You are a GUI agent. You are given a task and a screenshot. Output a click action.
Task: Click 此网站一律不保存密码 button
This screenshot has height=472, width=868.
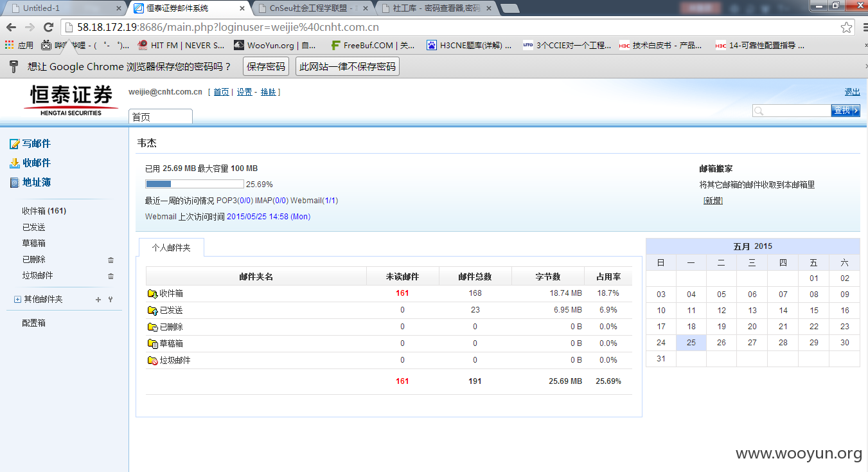[x=348, y=66]
